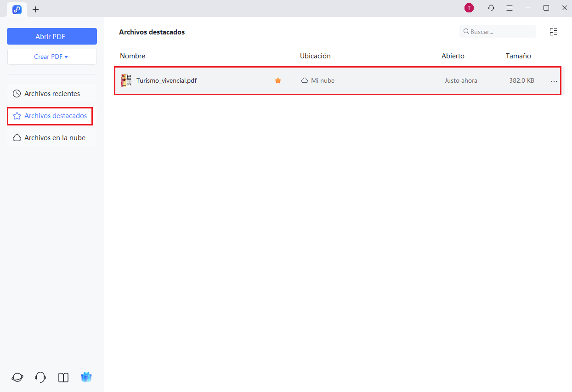
Task: Open more options for Turismo_vivencial.pdf
Action: point(554,81)
